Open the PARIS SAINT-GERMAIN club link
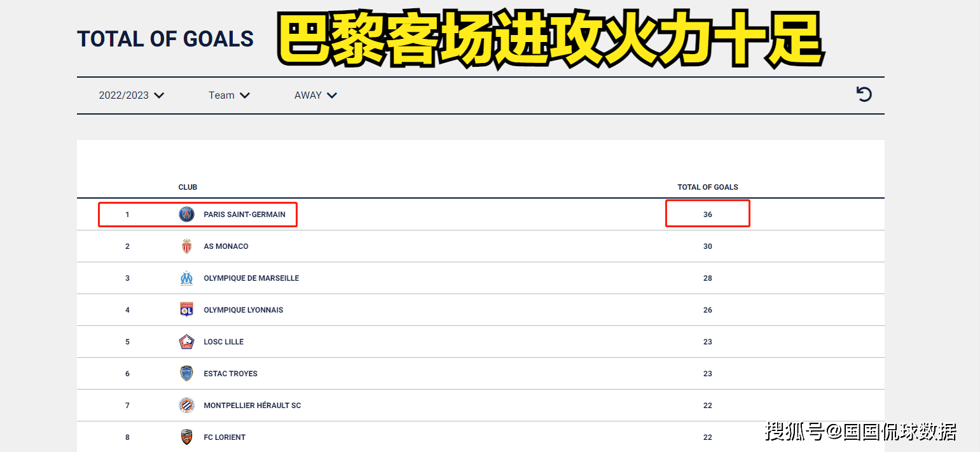Image resolution: width=980 pixels, height=452 pixels. click(x=244, y=215)
